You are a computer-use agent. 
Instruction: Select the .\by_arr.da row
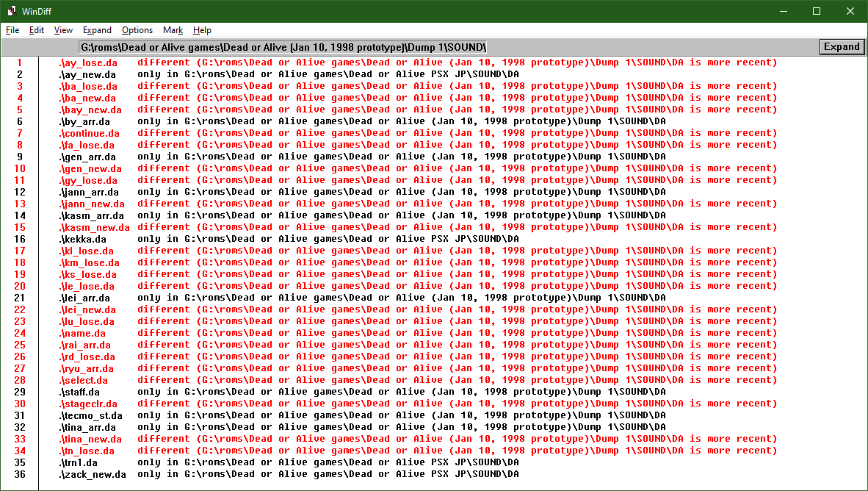[x=362, y=121]
